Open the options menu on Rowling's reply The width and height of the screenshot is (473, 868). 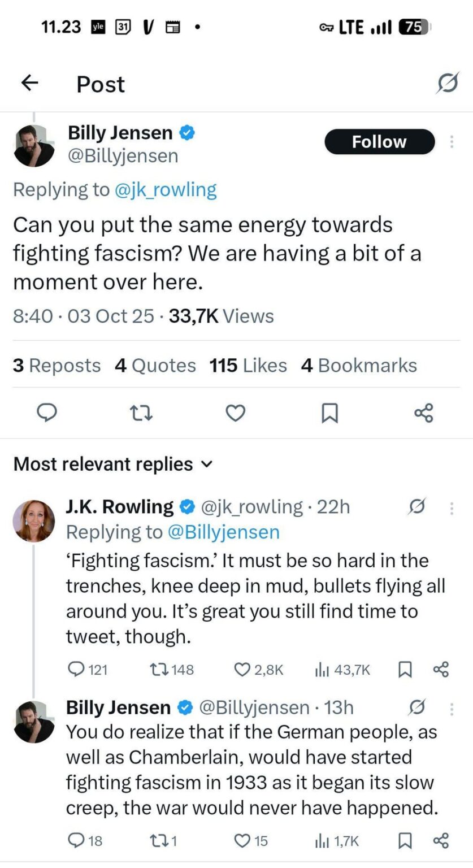[451, 507]
